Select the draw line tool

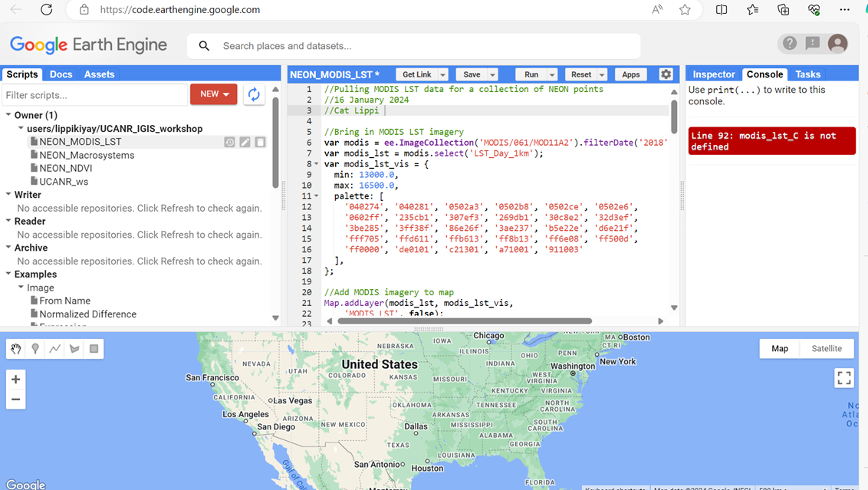click(54, 349)
